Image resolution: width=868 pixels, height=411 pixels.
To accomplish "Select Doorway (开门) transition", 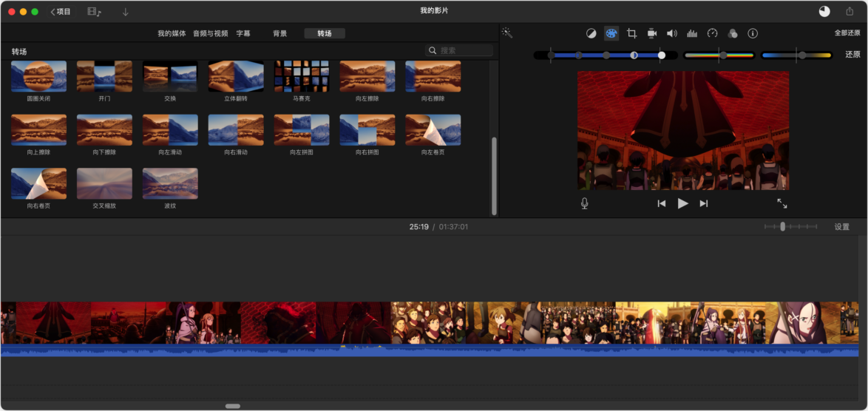I will (104, 76).
